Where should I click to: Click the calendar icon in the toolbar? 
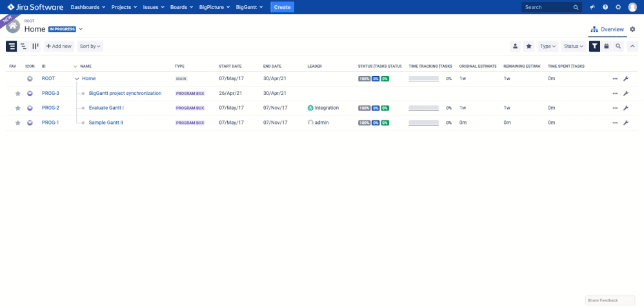606,46
